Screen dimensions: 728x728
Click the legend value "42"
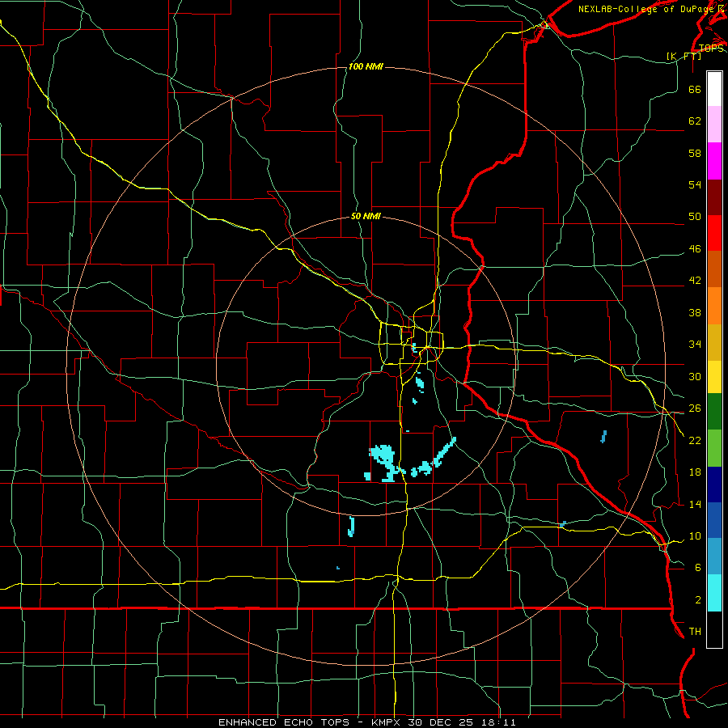pyautogui.click(x=695, y=281)
